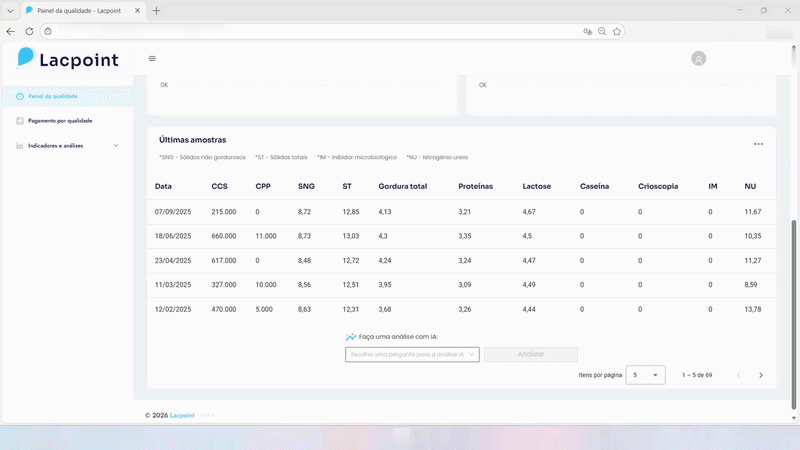Bookmark page with the star icon
800x450 pixels.
tap(617, 31)
